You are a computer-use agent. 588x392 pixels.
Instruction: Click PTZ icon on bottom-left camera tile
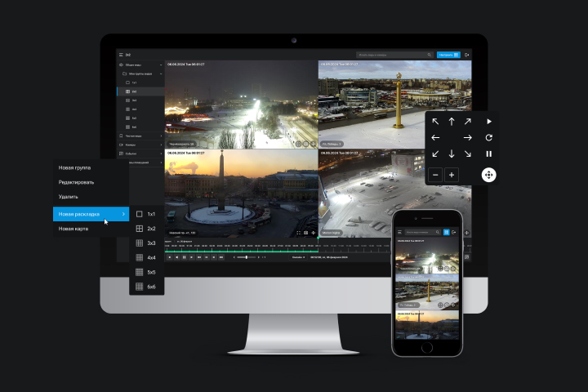[x=314, y=233]
